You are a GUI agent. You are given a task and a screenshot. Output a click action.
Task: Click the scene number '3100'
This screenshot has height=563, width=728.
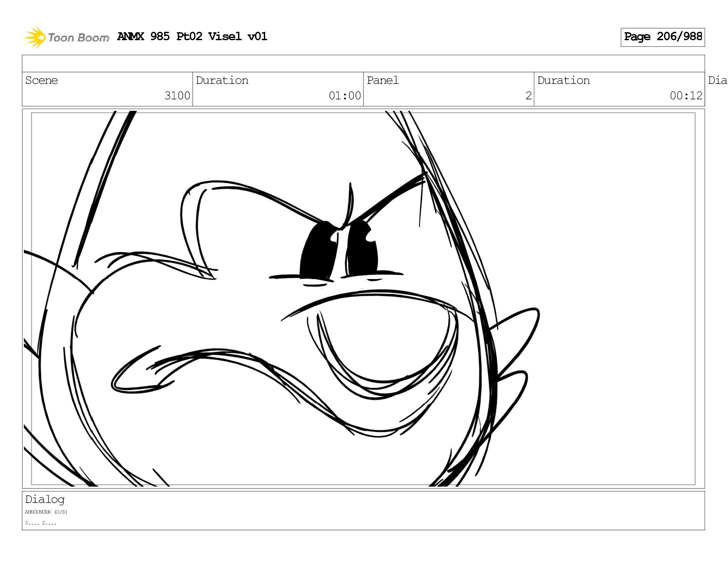pos(177,96)
